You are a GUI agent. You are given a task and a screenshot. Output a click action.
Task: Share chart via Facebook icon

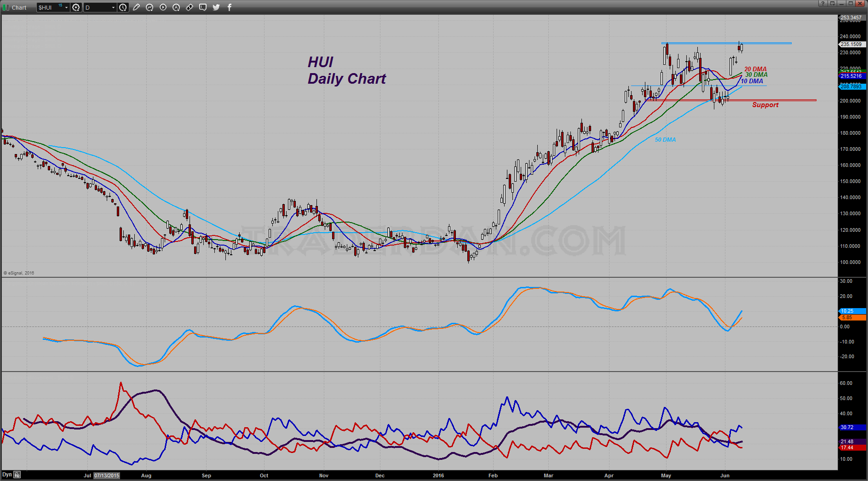(x=230, y=7)
